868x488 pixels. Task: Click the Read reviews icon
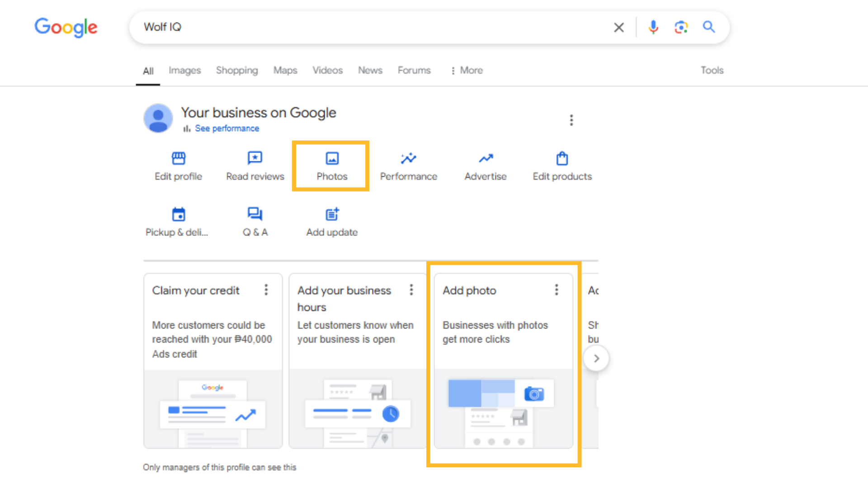(x=255, y=159)
